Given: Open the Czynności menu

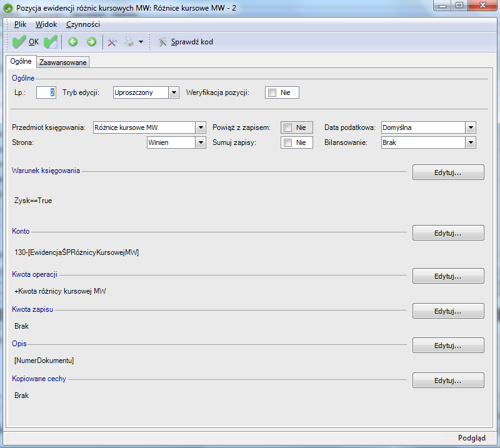Looking at the screenshot, I should [83, 24].
